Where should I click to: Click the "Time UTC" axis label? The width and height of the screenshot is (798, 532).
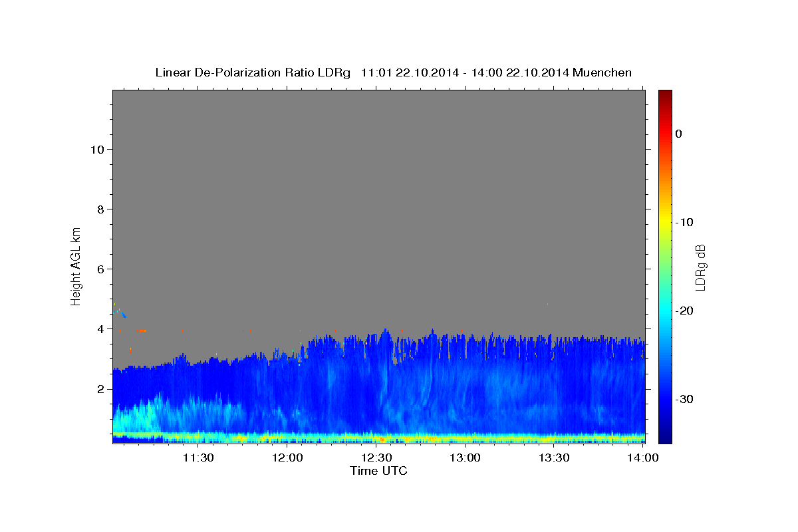tap(378, 471)
